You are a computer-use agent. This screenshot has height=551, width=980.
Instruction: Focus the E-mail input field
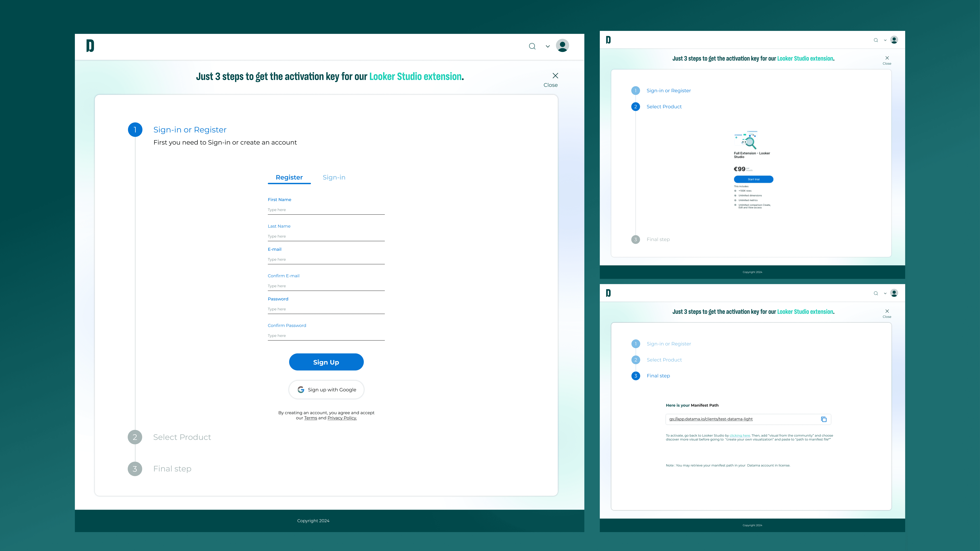click(x=326, y=260)
